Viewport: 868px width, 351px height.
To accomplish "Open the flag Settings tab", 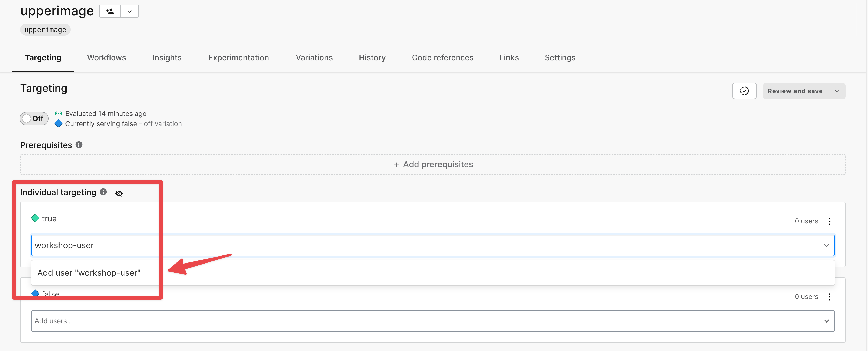I will click(560, 58).
